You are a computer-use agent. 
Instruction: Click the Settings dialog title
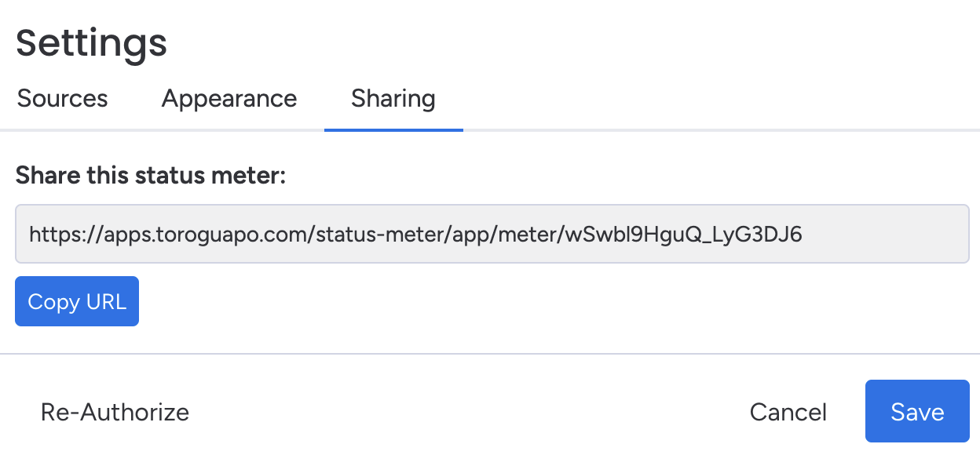pyautogui.click(x=91, y=43)
